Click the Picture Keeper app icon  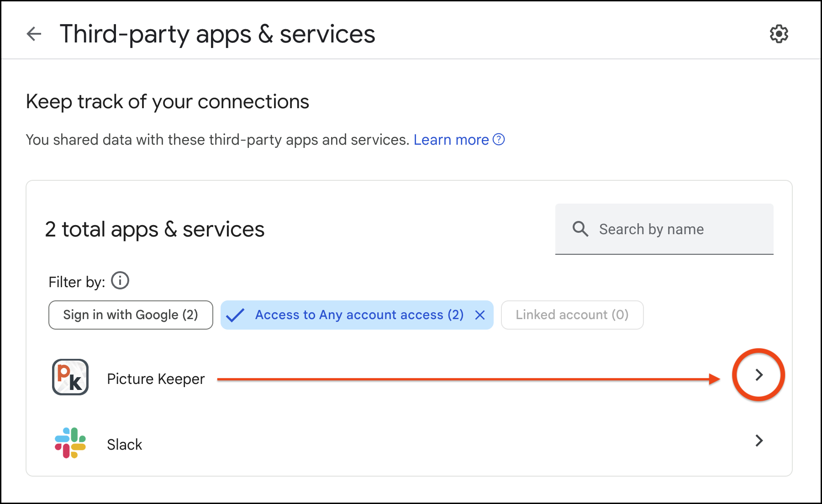[70, 377]
